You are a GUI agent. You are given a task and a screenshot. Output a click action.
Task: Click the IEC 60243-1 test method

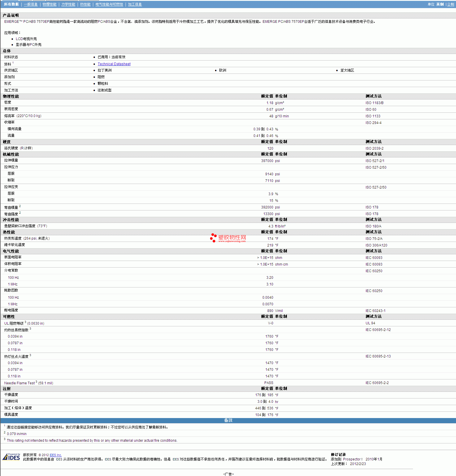(x=375, y=311)
